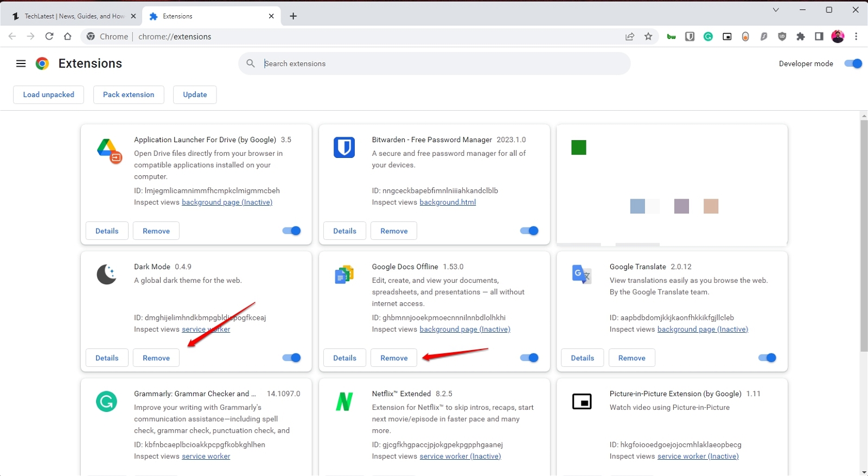Open the Bitwarden extension in the toolbar

690,37
